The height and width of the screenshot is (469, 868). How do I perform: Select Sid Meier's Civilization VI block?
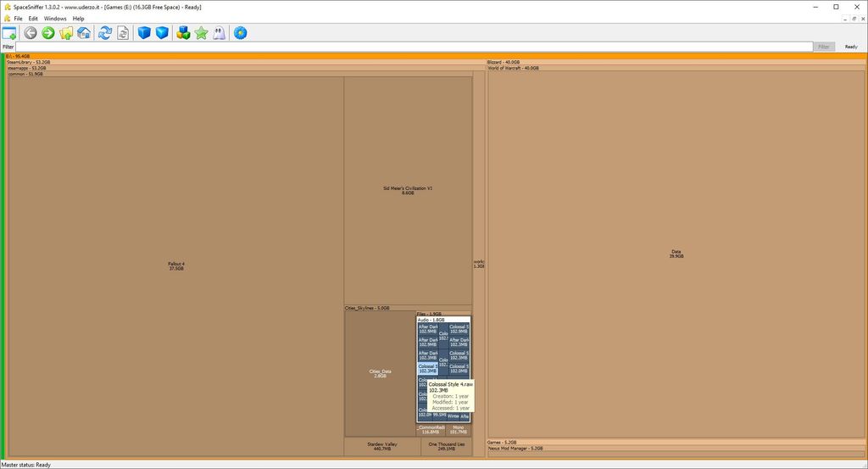408,191
